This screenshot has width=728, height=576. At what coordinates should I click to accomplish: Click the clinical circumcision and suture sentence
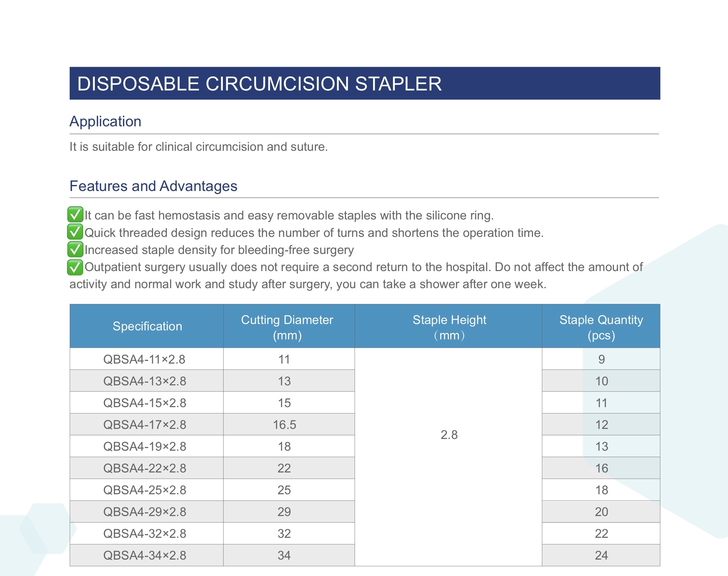coord(198,147)
